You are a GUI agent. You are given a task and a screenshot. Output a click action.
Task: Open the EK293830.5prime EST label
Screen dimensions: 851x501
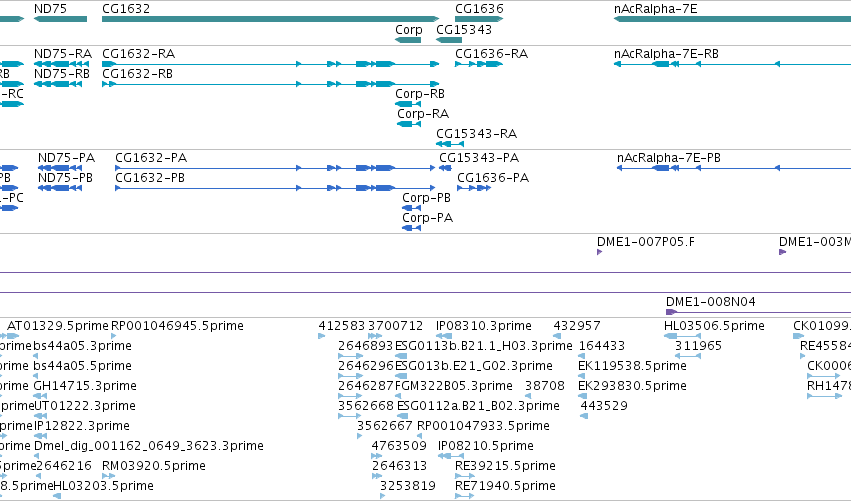632,386
